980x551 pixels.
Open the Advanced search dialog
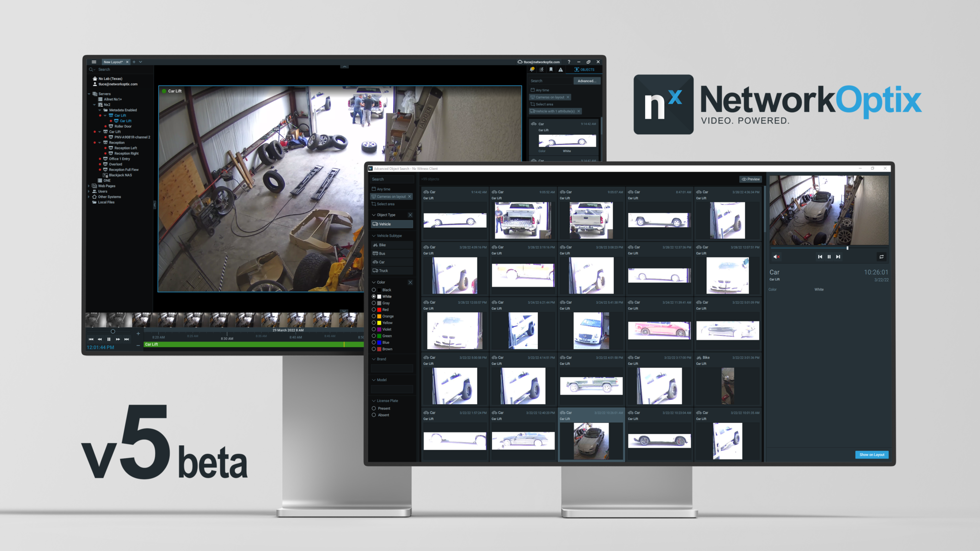pyautogui.click(x=587, y=81)
